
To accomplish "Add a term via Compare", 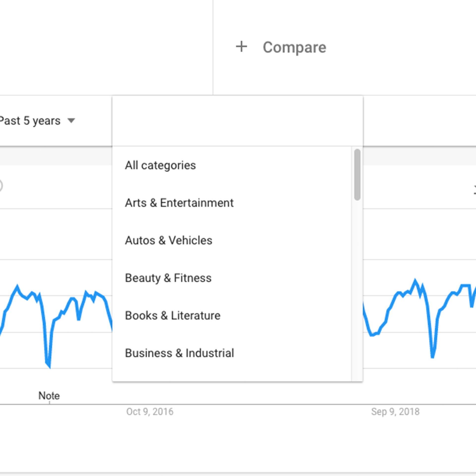I will click(x=294, y=47).
